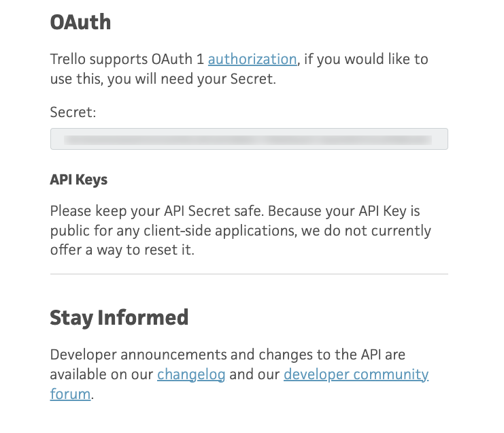The image size is (504, 433).
Task: Open the developer community forum link
Action: click(356, 374)
